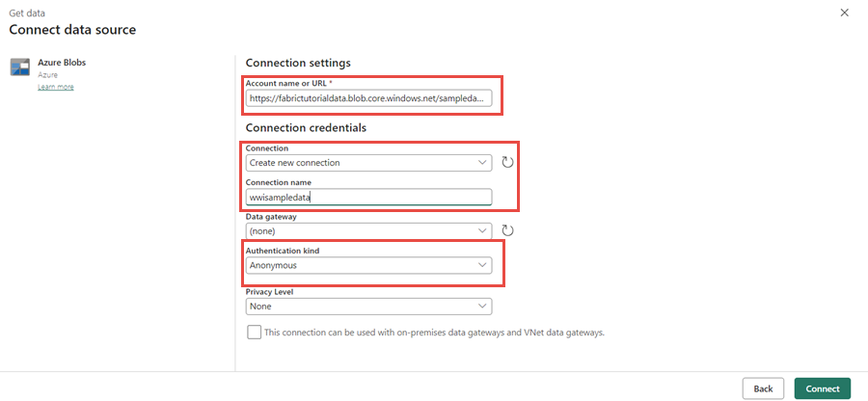Go Back to the previous step
Image resolution: width=868 pixels, height=401 pixels.
pos(763,388)
